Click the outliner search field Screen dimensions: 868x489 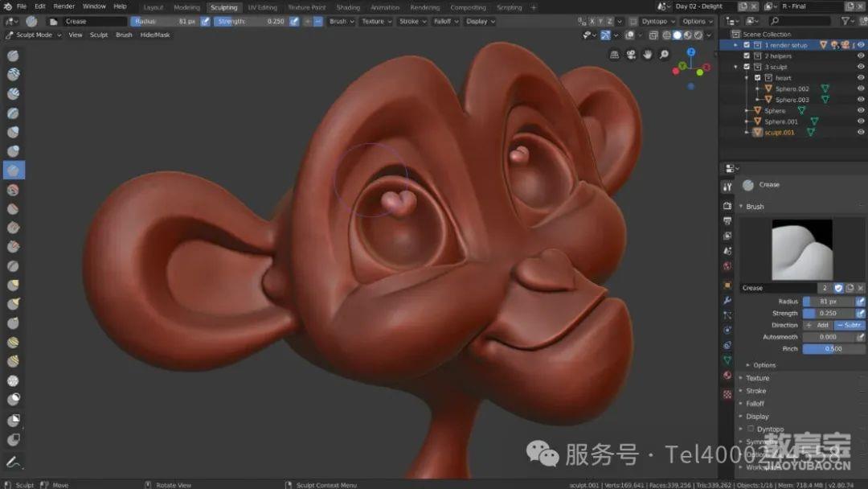tap(800, 21)
